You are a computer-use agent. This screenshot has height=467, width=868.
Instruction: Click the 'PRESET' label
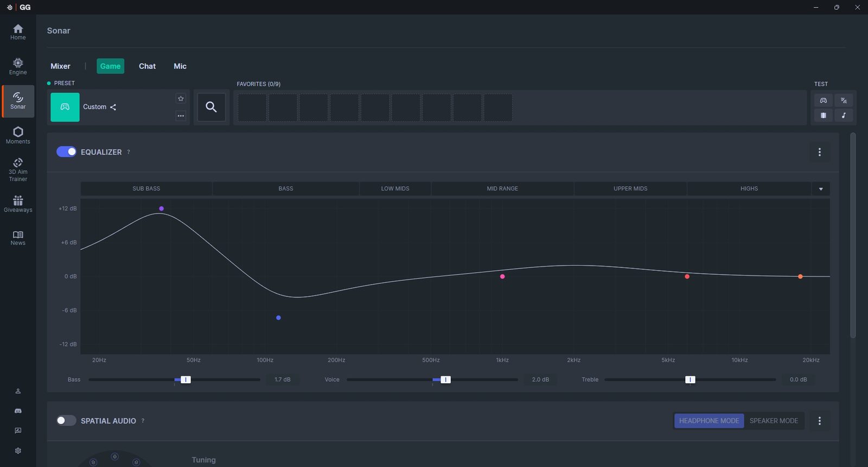pyautogui.click(x=65, y=83)
